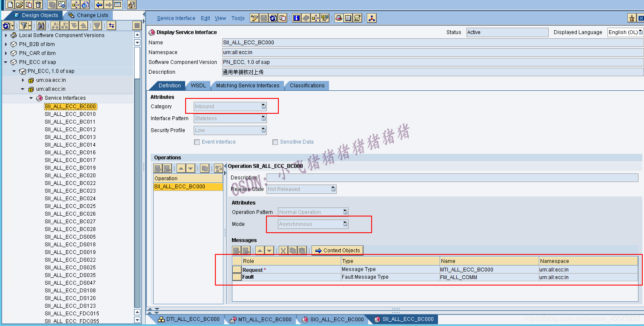Toggle the Sensitive Data checkbox

(275, 142)
